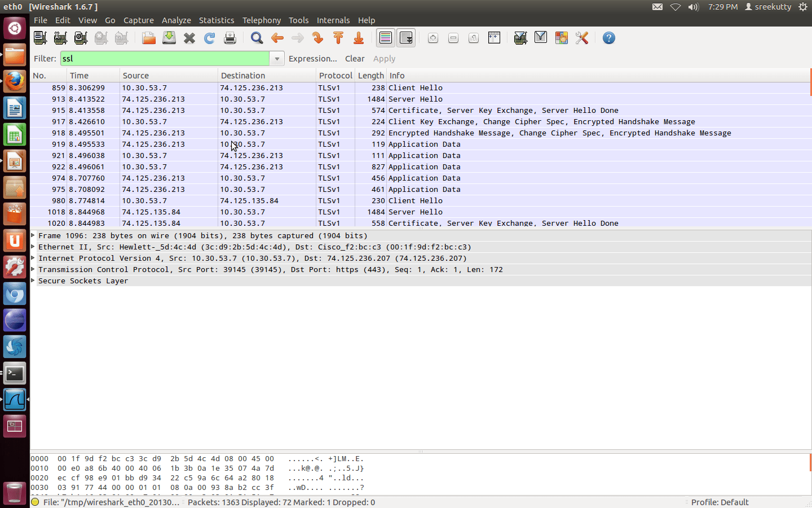Reload the capture file
The height and width of the screenshot is (508, 812).
(x=210, y=38)
